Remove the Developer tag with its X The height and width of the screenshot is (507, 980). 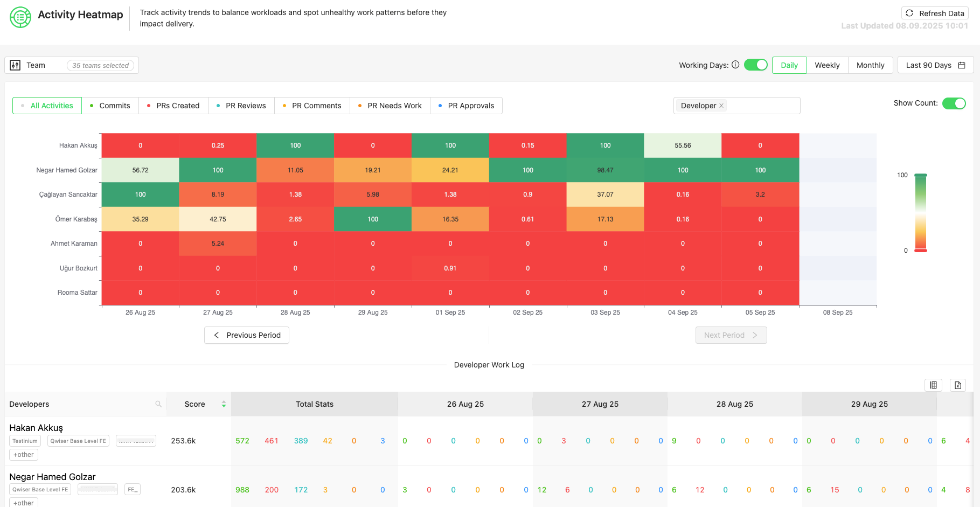point(721,106)
